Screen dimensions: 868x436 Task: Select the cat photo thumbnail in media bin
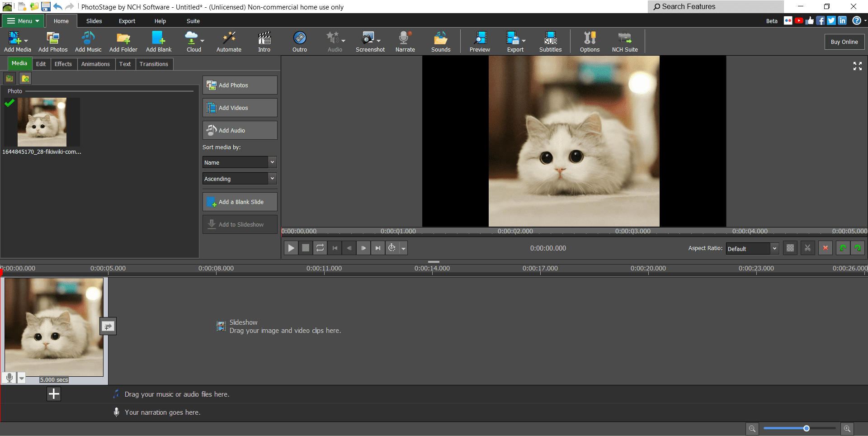click(x=42, y=122)
